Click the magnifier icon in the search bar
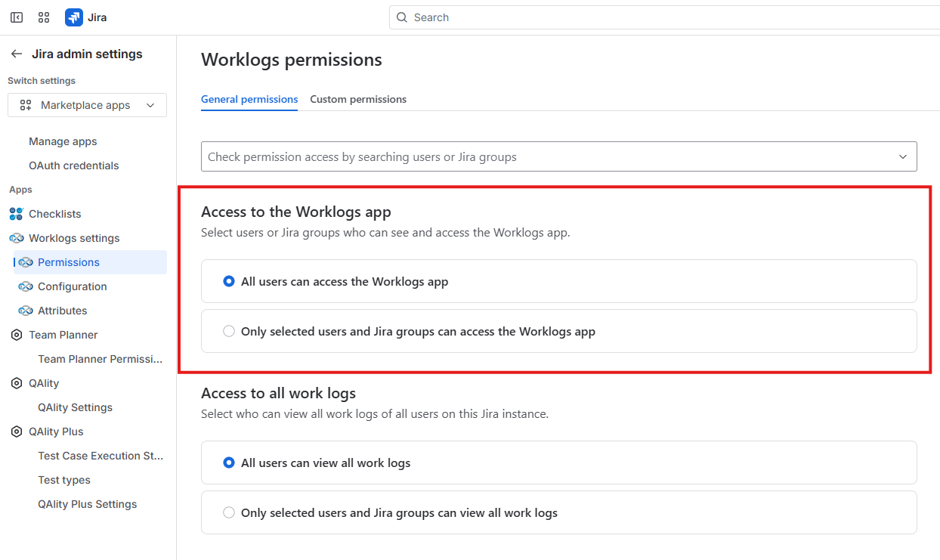Viewport: 940px width, 560px height. [402, 17]
